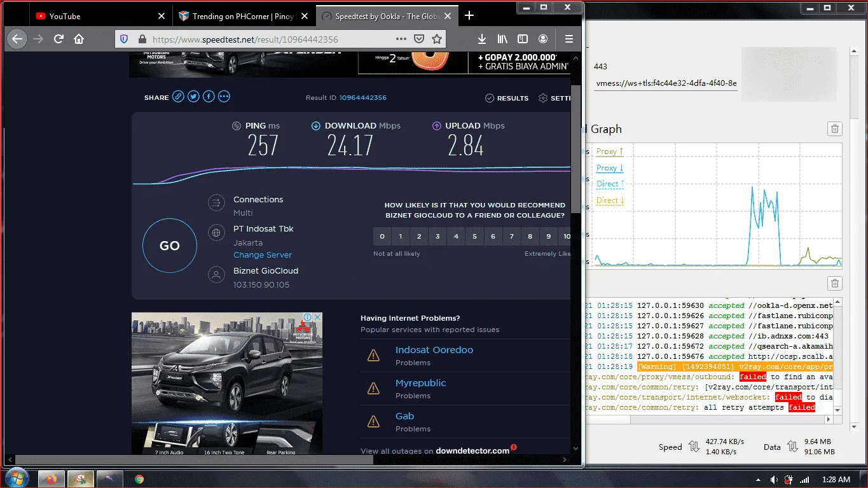Copy share link for speedtest result
The width and height of the screenshot is (868, 488).
pyautogui.click(x=178, y=97)
